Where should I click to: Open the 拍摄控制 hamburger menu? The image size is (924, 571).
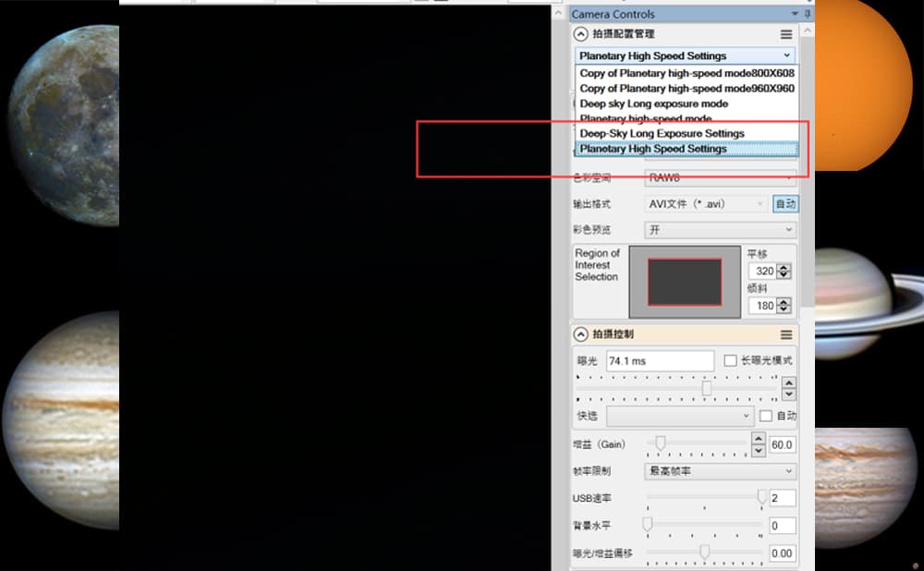[x=786, y=334]
